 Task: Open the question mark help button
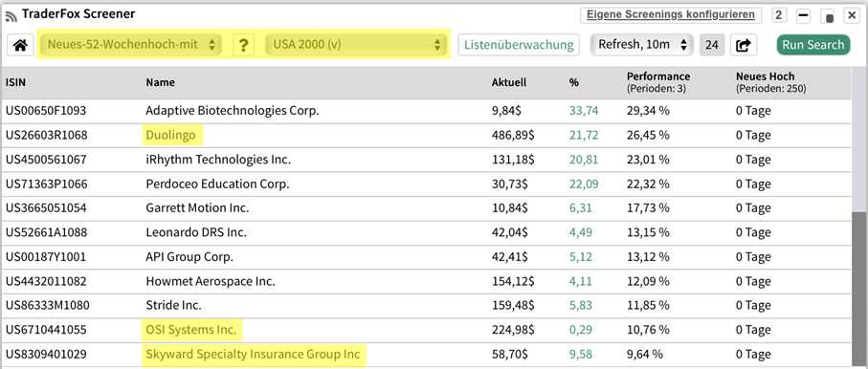[x=243, y=45]
